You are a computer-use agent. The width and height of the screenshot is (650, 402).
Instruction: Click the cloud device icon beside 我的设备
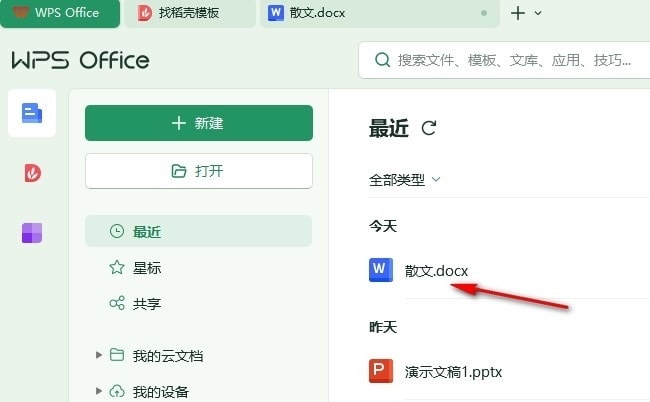[117, 391]
